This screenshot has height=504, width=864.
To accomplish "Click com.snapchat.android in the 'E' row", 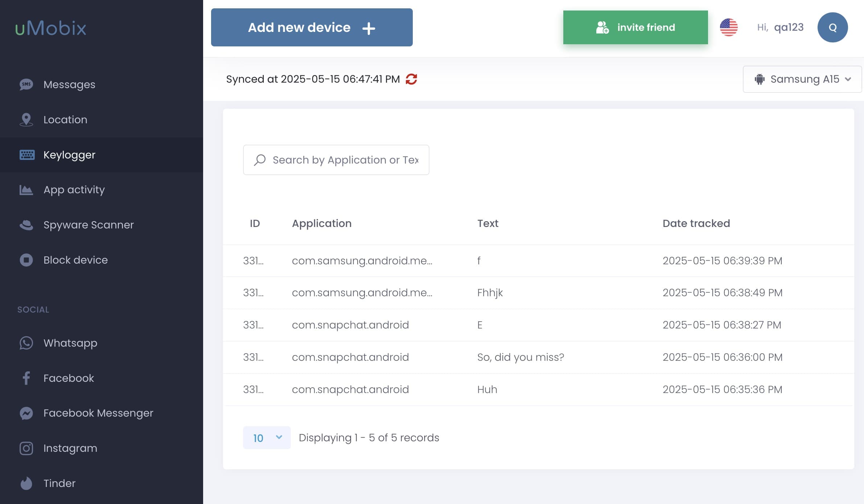I will (x=350, y=325).
